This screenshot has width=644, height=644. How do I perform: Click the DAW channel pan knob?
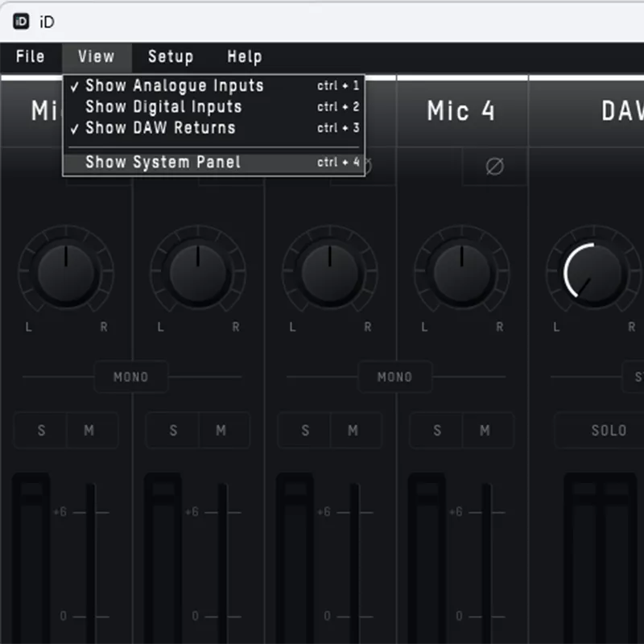pyautogui.click(x=593, y=272)
